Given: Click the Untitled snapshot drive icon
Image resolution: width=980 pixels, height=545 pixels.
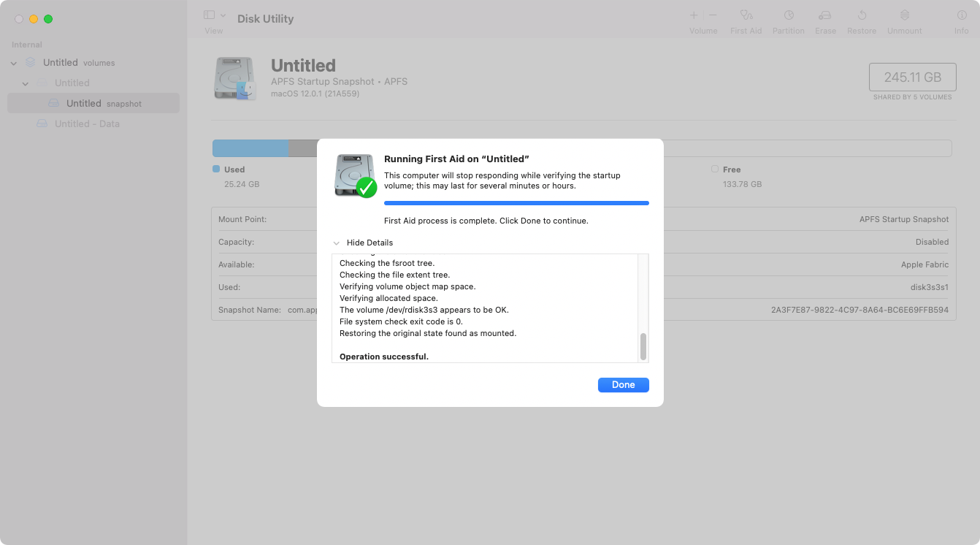Looking at the screenshot, I should coord(53,103).
